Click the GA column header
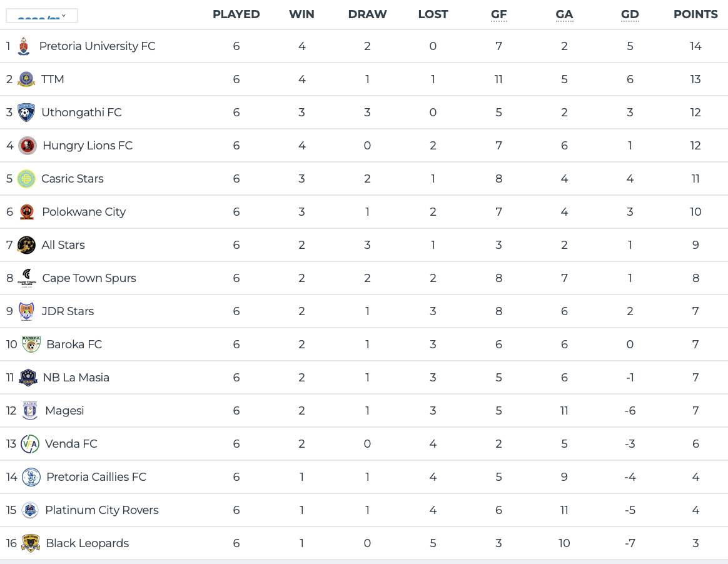The width and height of the screenshot is (728, 564). click(x=564, y=14)
